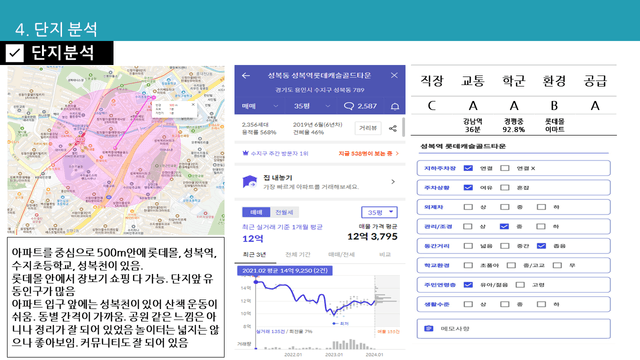Viewport: 640px width, 360px height.
Task: Click the blue marker on price chart line
Action: [x=256, y=282]
